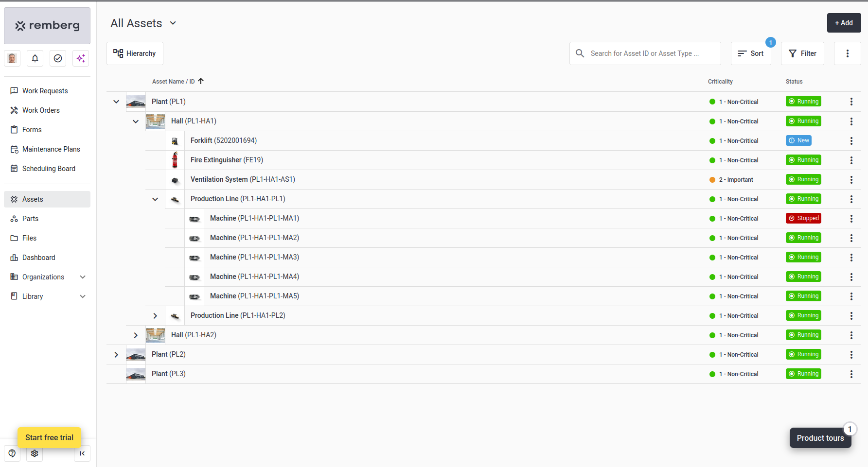
Task: Open the All Assets view dropdown
Action: pyautogui.click(x=173, y=23)
